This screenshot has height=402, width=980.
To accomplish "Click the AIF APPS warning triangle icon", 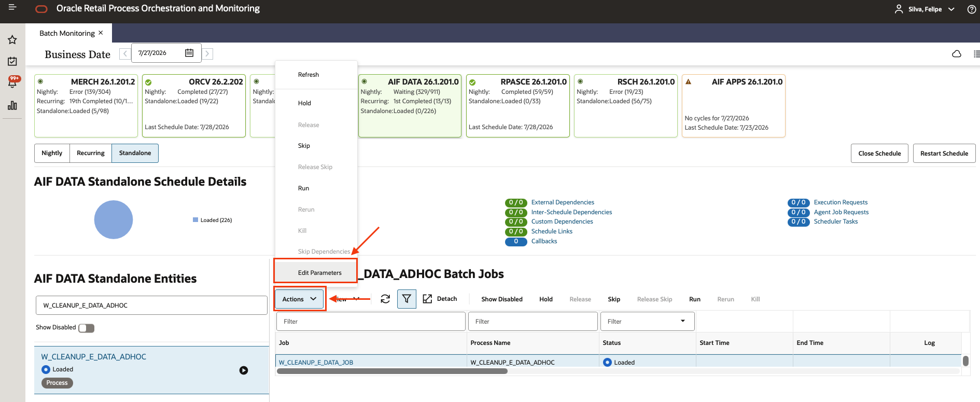I will (688, 82).
